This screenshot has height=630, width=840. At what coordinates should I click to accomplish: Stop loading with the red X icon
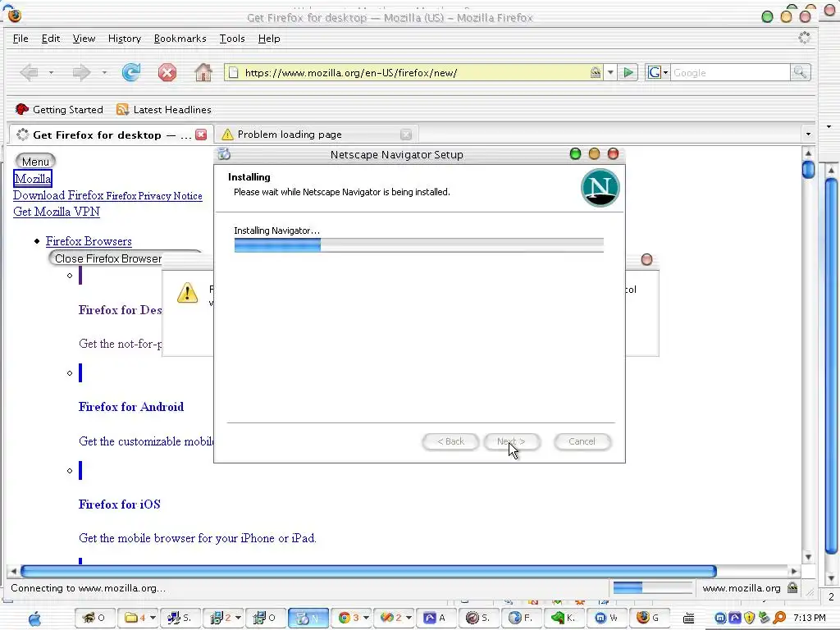[x=167, y=72]
